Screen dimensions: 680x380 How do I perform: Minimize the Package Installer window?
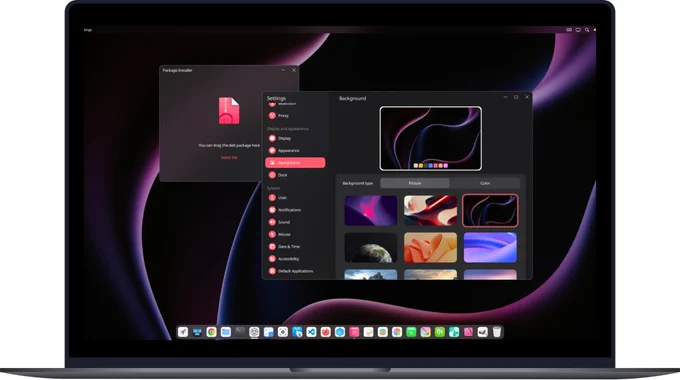click(x=283, y=70)
